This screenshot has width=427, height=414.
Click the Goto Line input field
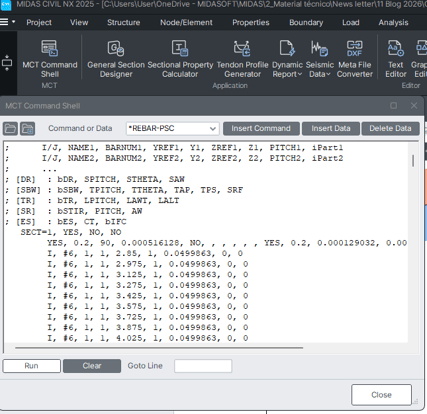point(203,366)
